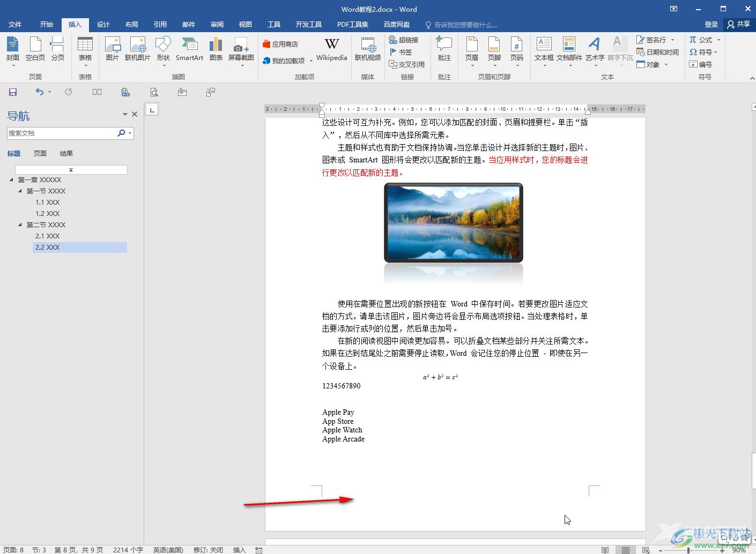Image resolution: width=756 pixels, height=554 pixels.
Task: Switch to print layout view in status bar
Action: [625, 550]
